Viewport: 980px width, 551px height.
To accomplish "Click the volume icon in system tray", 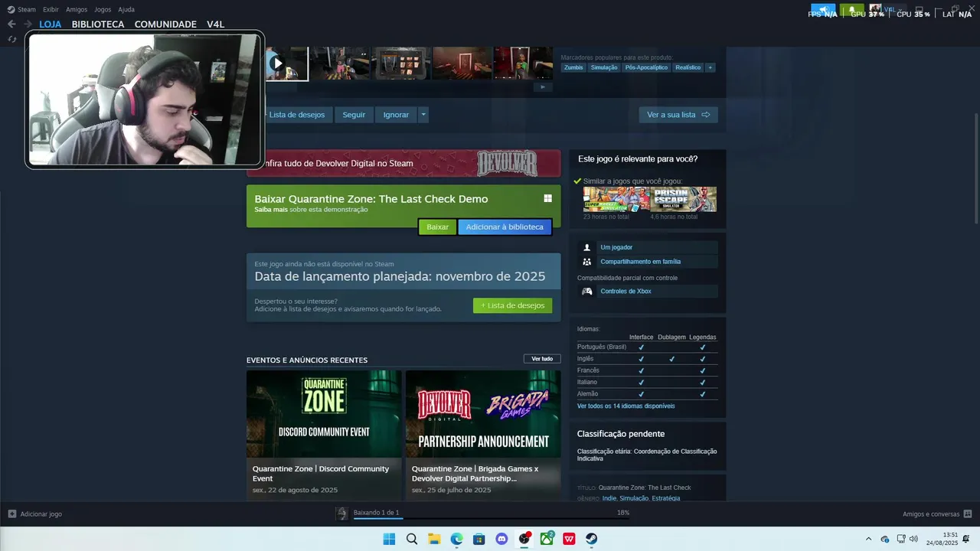I will pos(913,539).
